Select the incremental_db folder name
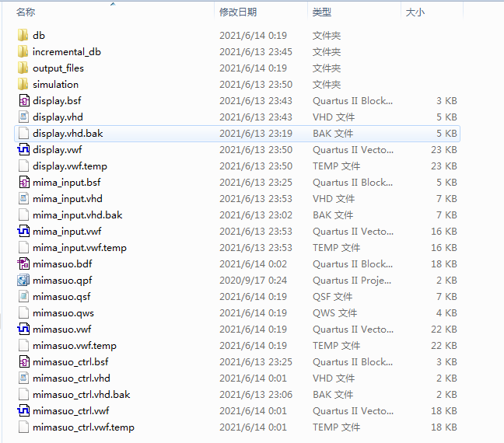This screenshot has height=443, width=504. click(x=67, y=52)
